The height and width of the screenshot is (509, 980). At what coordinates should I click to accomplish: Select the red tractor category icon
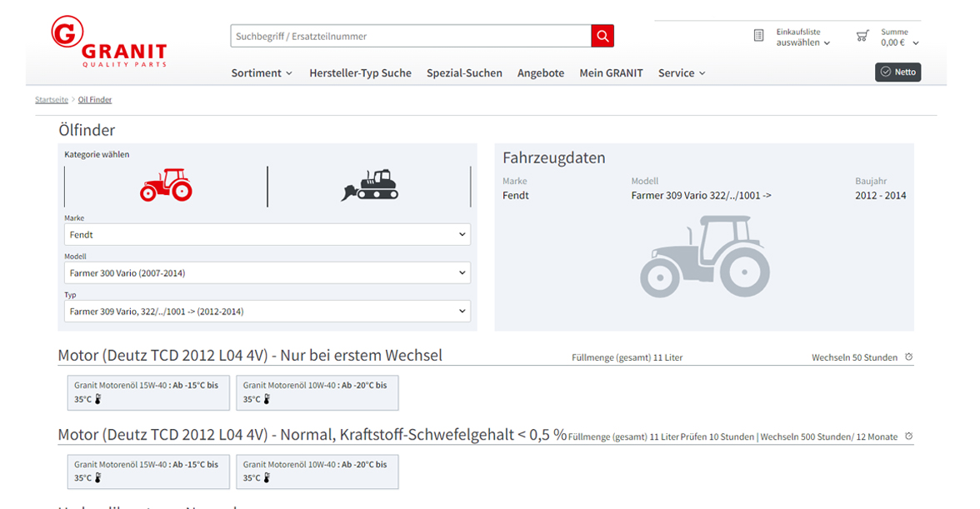coord(166,185)
